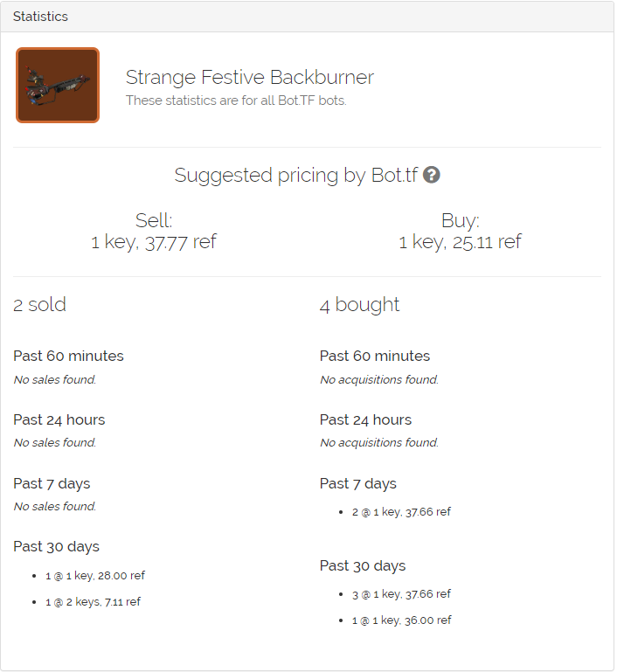Click the '2 @ 1 key, 37.66 ref' acquisition entry
This screenshot has width=617, height=672.
click(x=401, y=512)
